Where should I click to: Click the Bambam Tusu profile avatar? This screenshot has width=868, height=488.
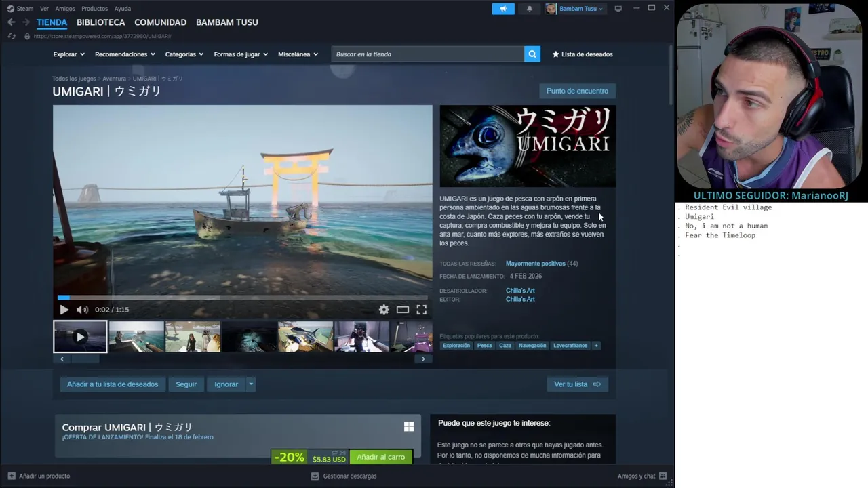[x=551, y=9]
